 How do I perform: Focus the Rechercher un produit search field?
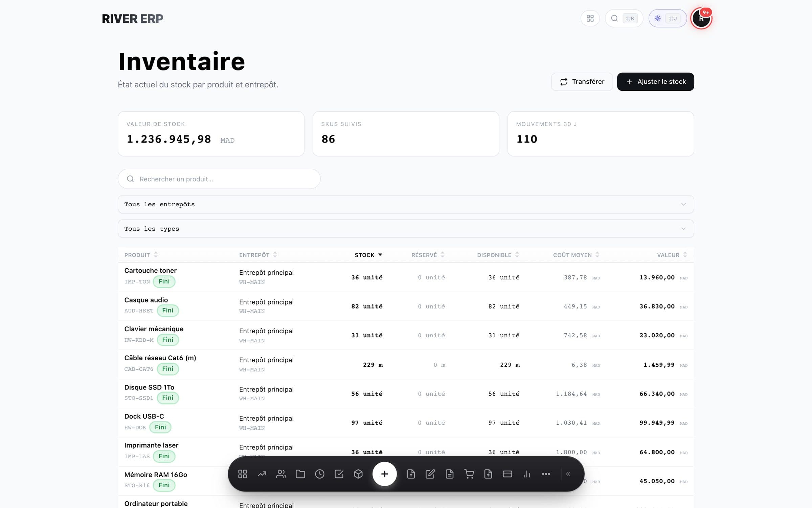tap(219, 179)
